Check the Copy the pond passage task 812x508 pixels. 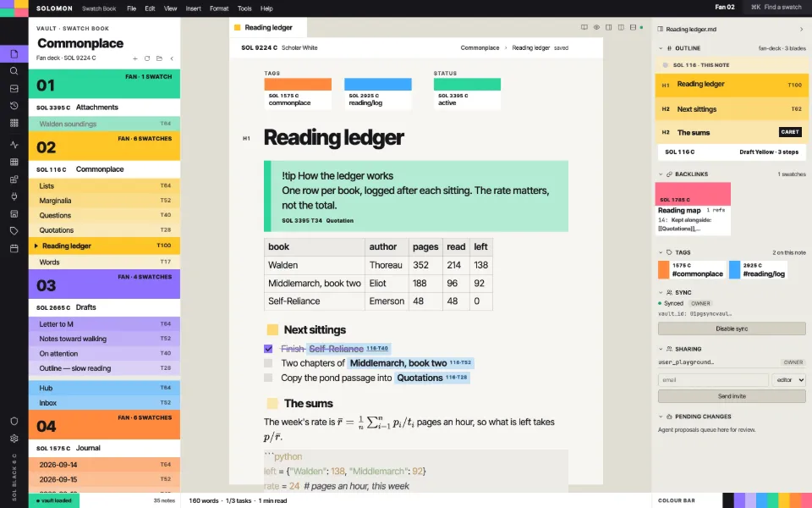pyautogui.click(x=268, y=378)
